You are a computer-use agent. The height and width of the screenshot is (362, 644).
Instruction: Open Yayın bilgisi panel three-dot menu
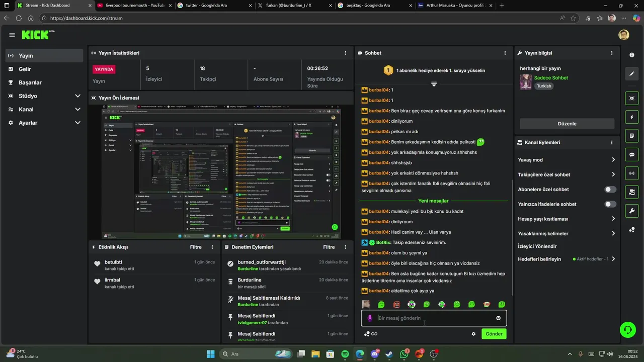(x=612, y=53)
